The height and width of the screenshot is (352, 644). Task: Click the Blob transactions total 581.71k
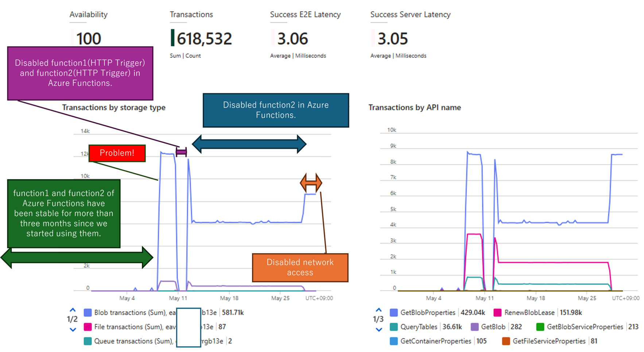click(x=233, y=313)
